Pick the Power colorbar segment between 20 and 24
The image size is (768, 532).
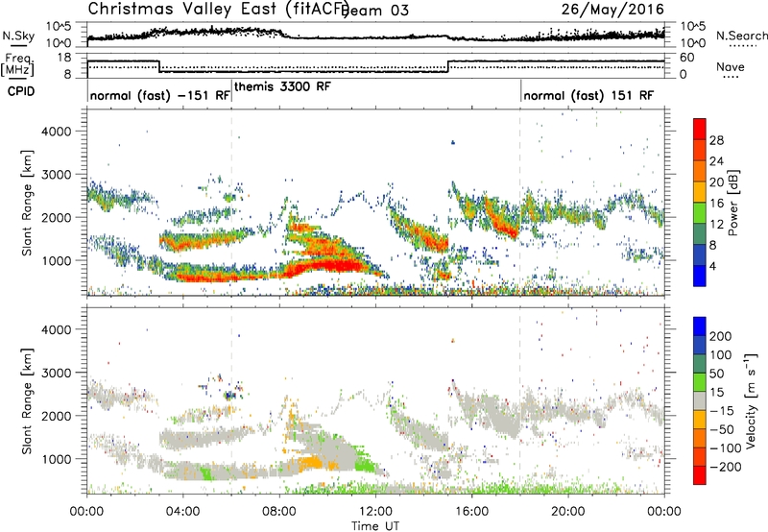700,171
